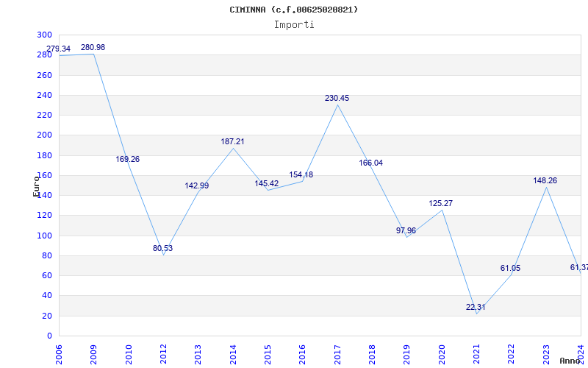Click the 2019 x-axis year label

pos(407,355)
